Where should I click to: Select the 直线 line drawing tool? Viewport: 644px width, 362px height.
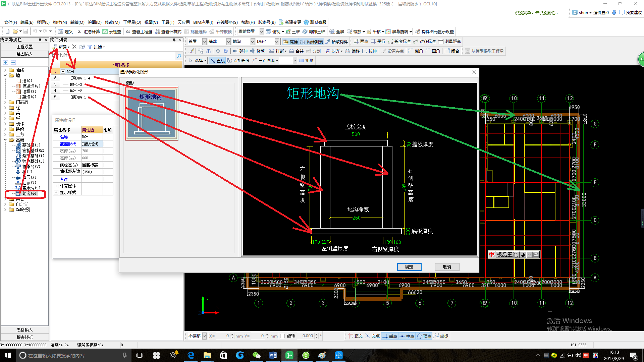[x=217, y=61]
